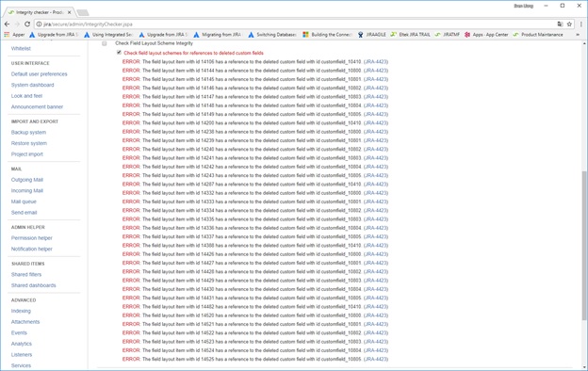
Task: Click the vertical scrollbar thumb
Action: tap(584, 246)
